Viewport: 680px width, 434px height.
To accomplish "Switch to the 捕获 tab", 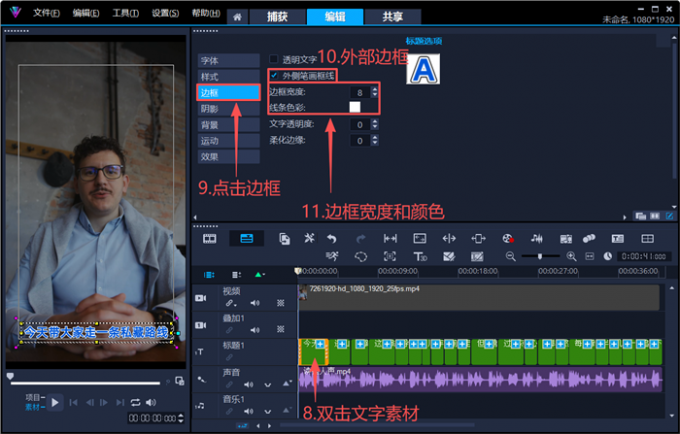I will (x=277, y=17).
